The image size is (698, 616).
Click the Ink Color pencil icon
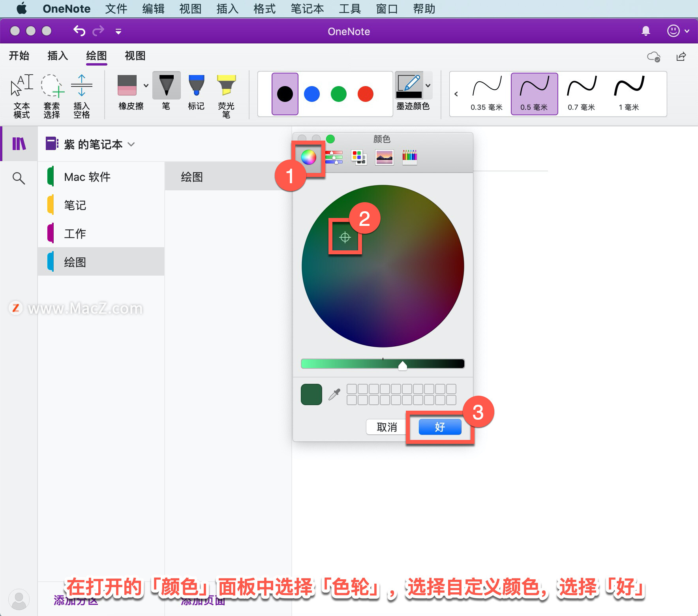pyautogui.click(x=409, y=85)
